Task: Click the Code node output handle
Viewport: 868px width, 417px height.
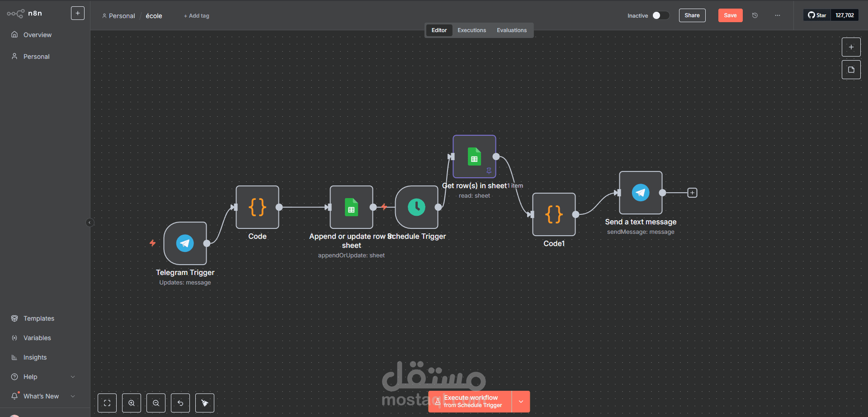Action: coord(279,207)
